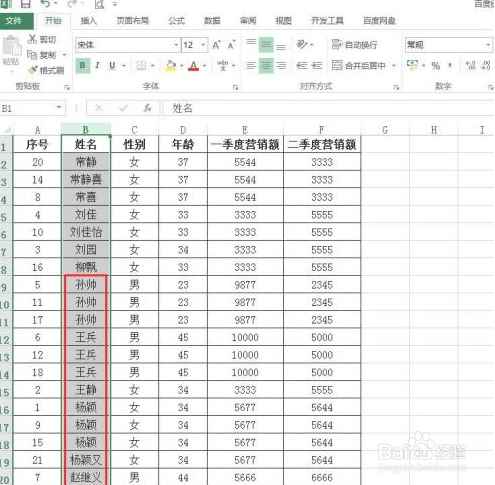Toggle Italic formatting
This screenshot has height=485, width=495.
(97, 65)
